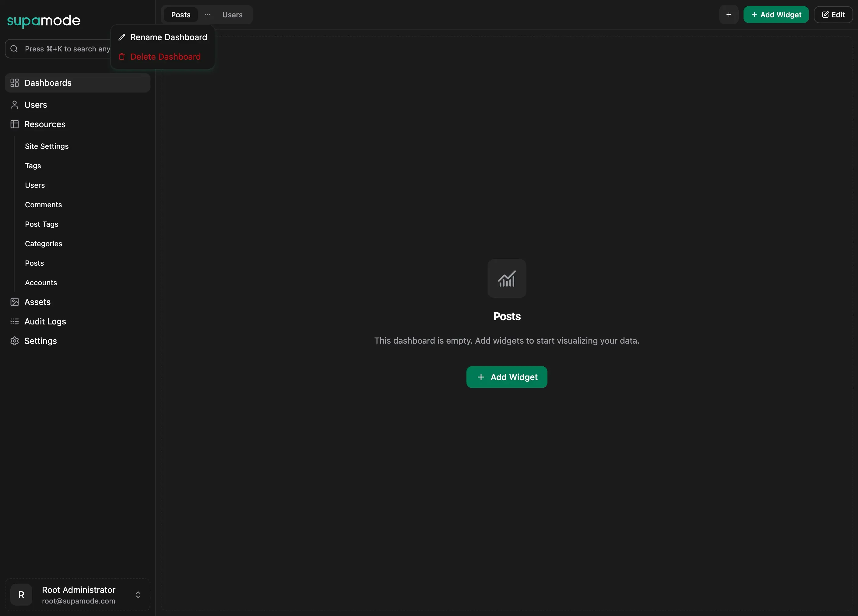Switch to the Users dashboard tab
Viewport: 858px width, 616px height.
coord(232,15)
